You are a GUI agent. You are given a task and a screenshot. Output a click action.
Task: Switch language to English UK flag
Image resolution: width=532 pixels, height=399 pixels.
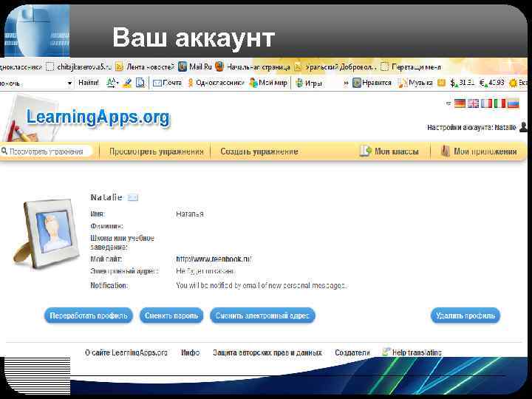pos(473,103)
